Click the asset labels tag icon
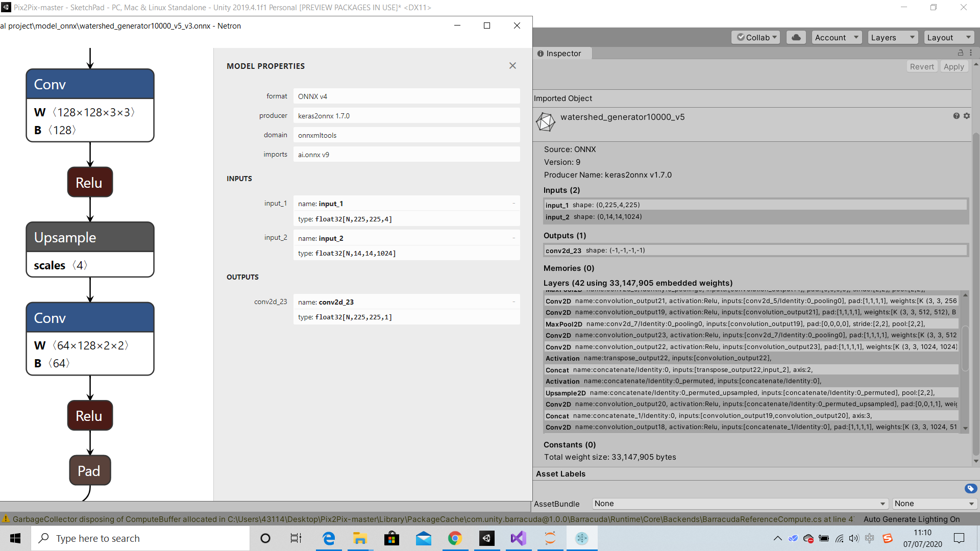 click(x=970, y=489)
